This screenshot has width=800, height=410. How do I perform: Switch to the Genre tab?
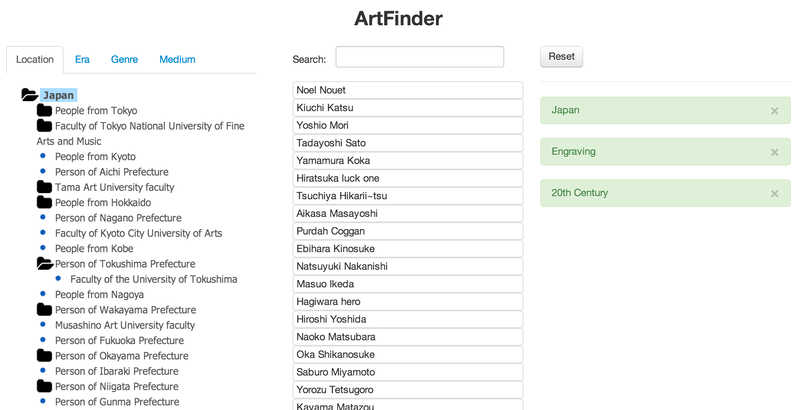coord(124,59)
